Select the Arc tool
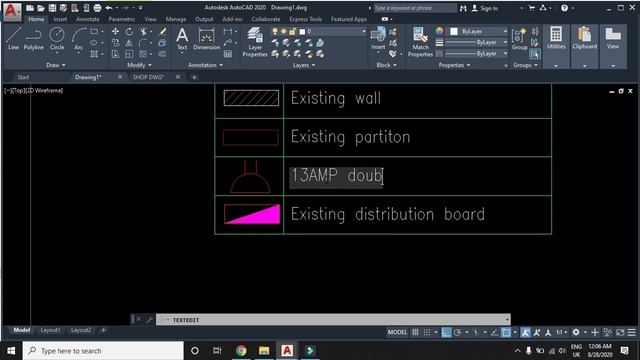Screen dimensions: 640x360 click(78, 39)
